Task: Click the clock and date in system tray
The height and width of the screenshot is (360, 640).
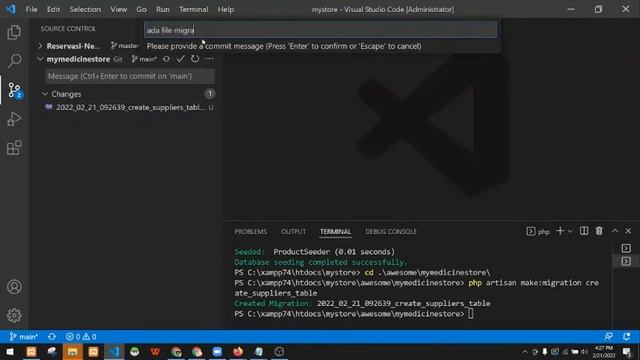Action: (x=604, y=351)
